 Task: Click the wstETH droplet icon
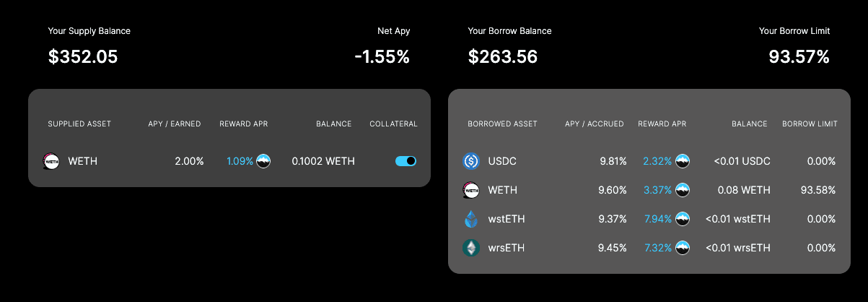(x=471, y=219)
